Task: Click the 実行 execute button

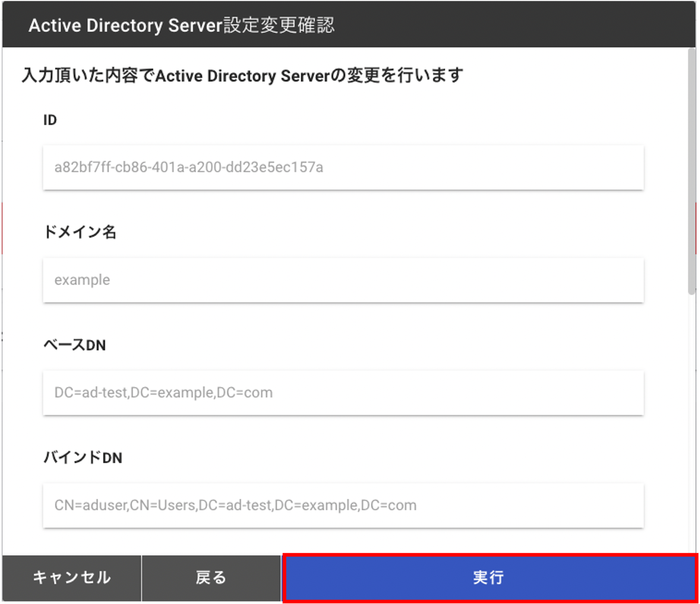Action: pyautogui.click(x=490, y=578)
